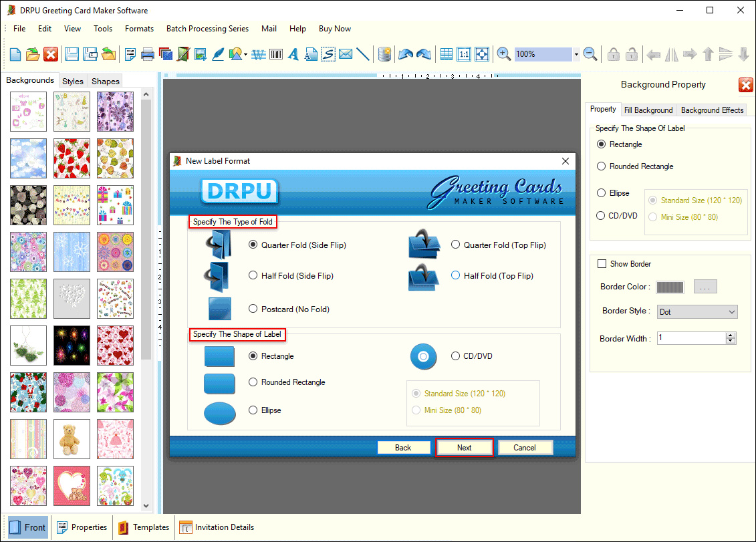Select Half Fold (Top Flip) option

[455, 275]
